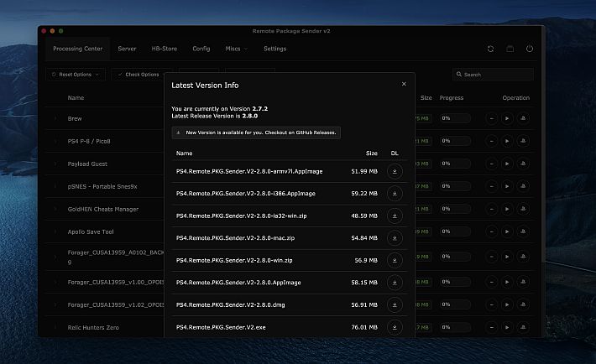The width and height of the screenshot is (596, 364).
Task: Click the Payload Guest progress bar
Action: tap(455, 164)
